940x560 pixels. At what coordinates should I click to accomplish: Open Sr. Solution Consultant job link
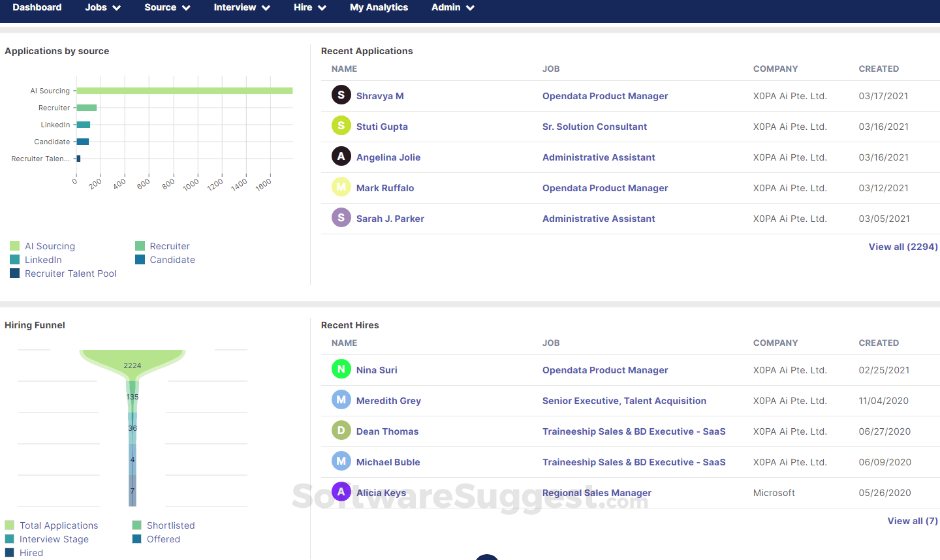point(595,127)
